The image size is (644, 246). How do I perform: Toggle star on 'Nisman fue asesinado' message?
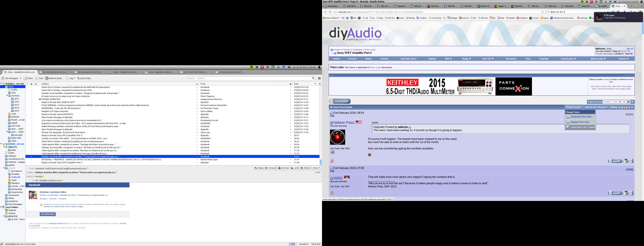point(32,132)
